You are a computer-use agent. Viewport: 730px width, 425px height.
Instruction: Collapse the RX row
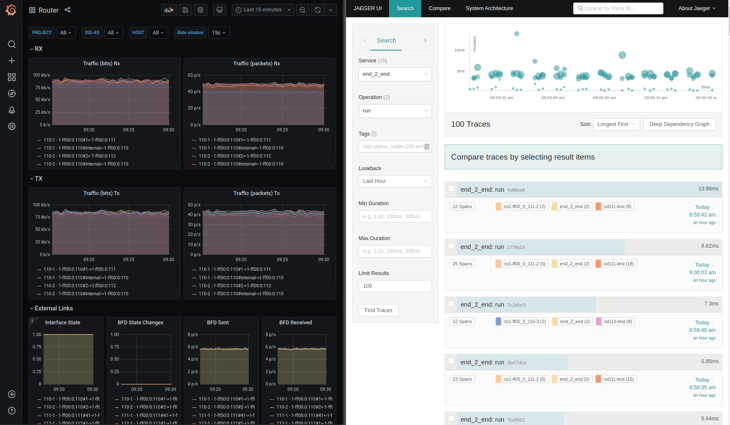36,48
